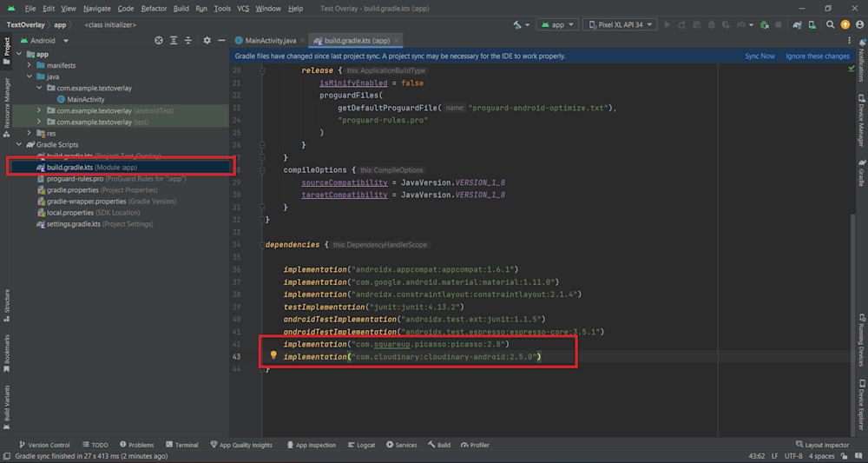Viewport: 868px width, 463px height.
Task: Toggle the Device Explorer side panel
Action: tap(861, 405)
